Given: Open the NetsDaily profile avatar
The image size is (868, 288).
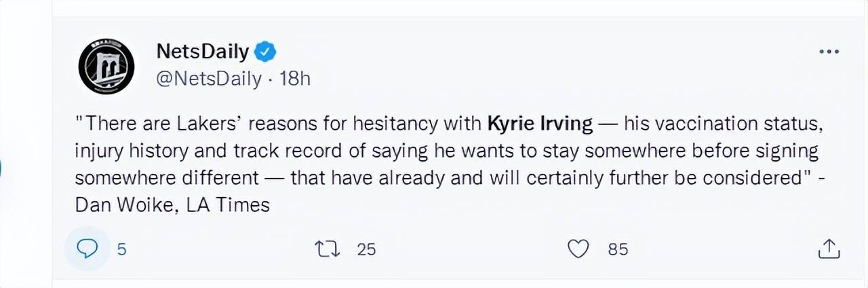Looking at the screenshot, I should [106, 66].
